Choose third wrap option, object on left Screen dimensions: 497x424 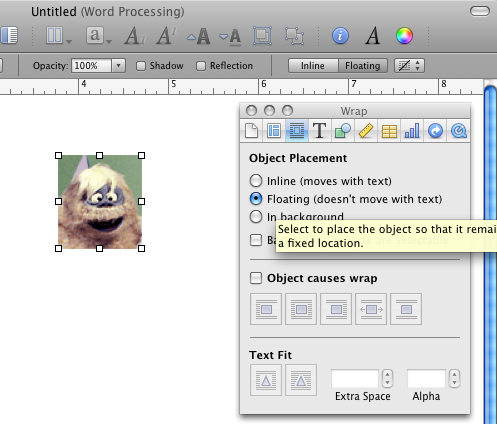pos(336,309)
